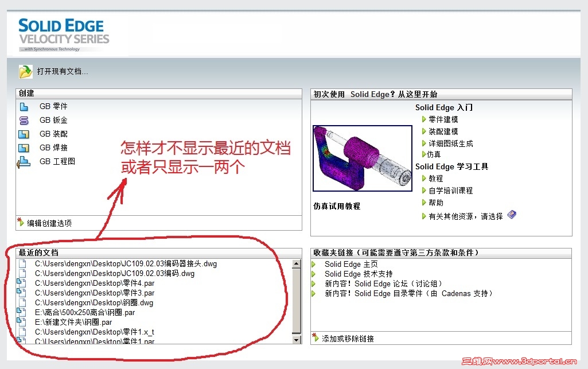
Task: Click the part file icon for 零件4.par
Action: (21, 283)
